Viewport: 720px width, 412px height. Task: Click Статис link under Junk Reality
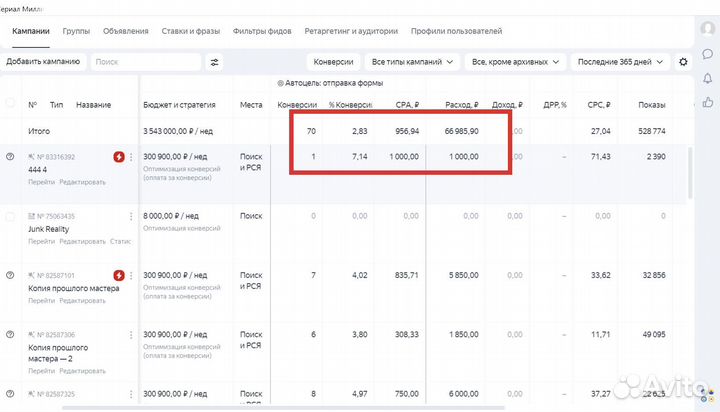121,242
